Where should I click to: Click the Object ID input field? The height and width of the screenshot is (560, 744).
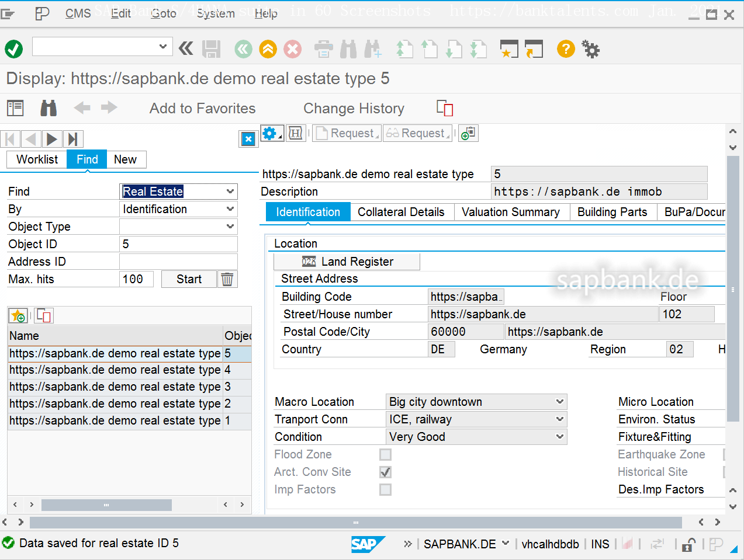178,244
